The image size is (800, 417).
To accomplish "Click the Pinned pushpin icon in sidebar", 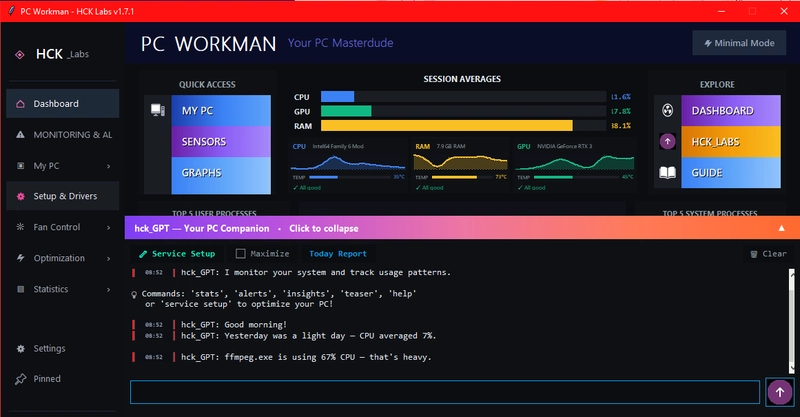I will pos(20,379).
